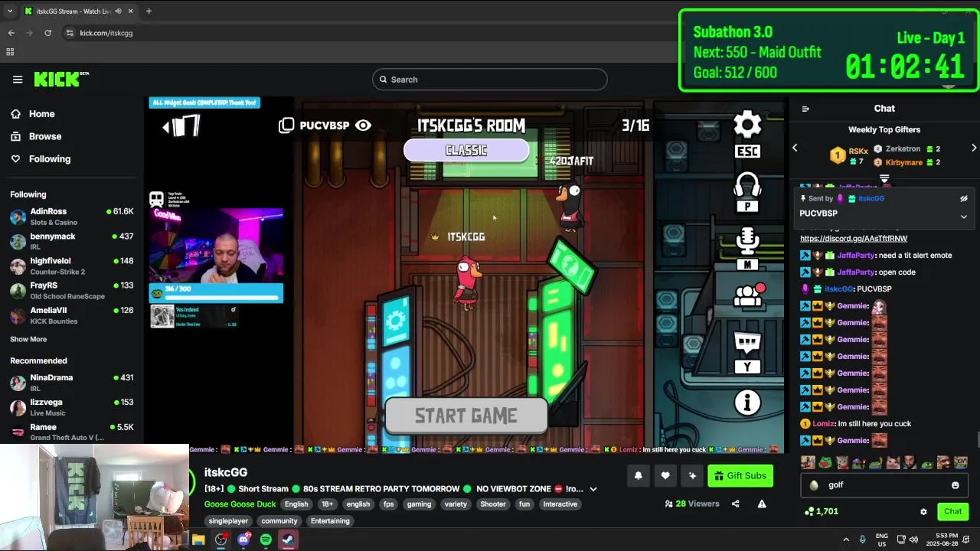The image size is (980, 551).
Task: Go to Home in the sidebar
Action: [x=41, y=114]
